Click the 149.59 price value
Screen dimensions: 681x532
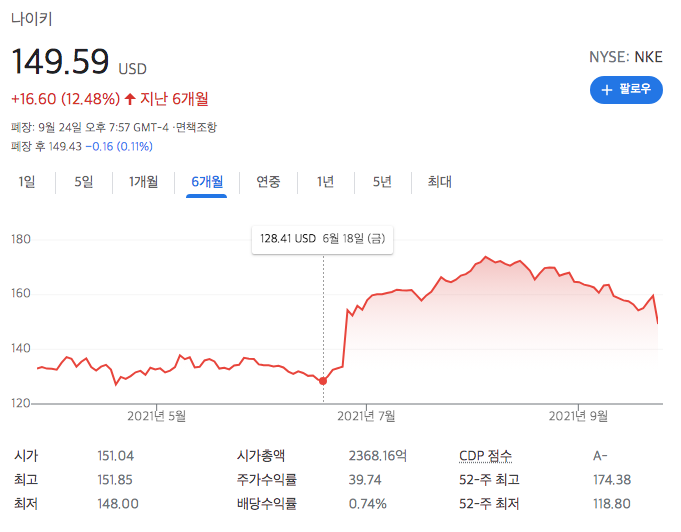60,61
